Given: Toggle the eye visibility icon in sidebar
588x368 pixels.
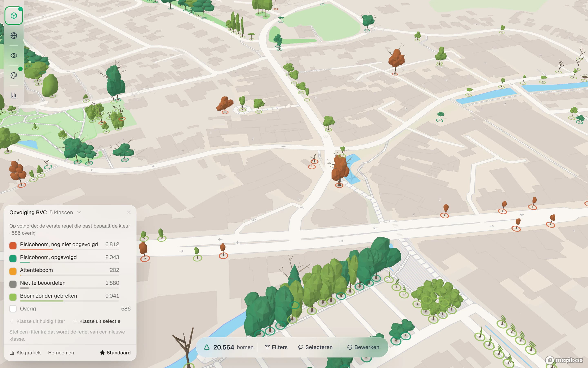Looking at the screenshot, I should 14,55.
